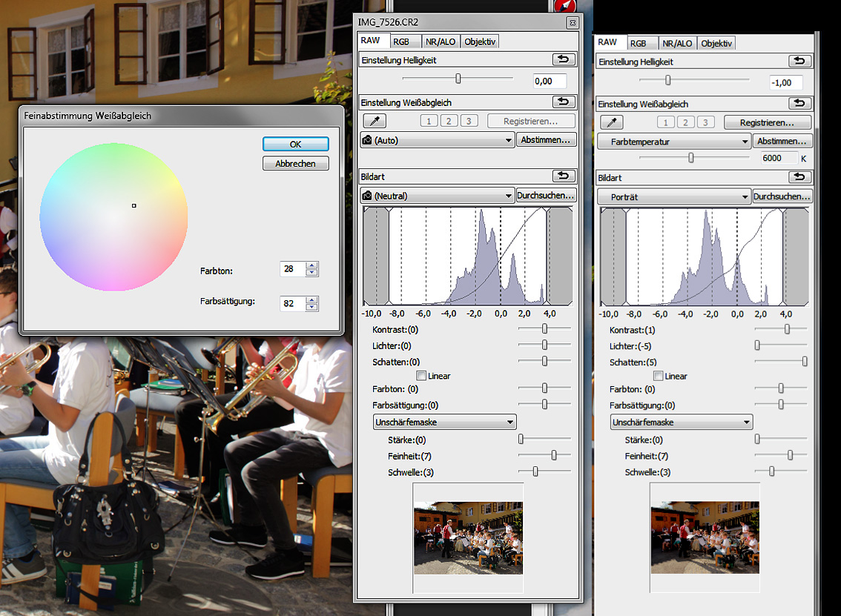Image resolution: width=841 pixels, height=616 pixels.
Task: Click the Farbsättigung input field showing 82
Action: [x=293, y=304]
